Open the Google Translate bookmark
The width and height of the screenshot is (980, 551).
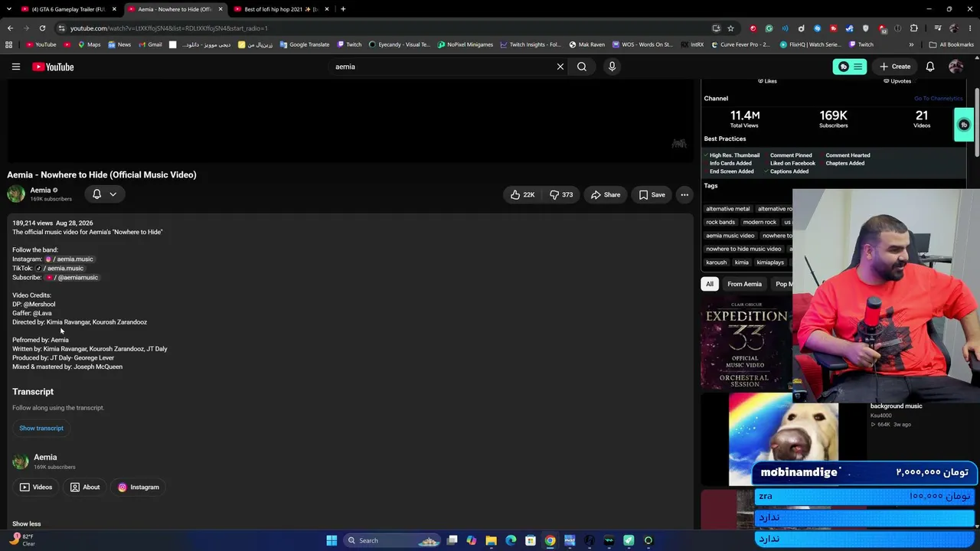(x=304, y=44)
